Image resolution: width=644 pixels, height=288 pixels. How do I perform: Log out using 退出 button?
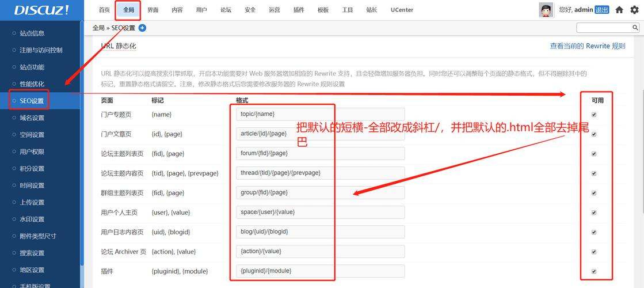pyautogui.click(x=601, y=10)
